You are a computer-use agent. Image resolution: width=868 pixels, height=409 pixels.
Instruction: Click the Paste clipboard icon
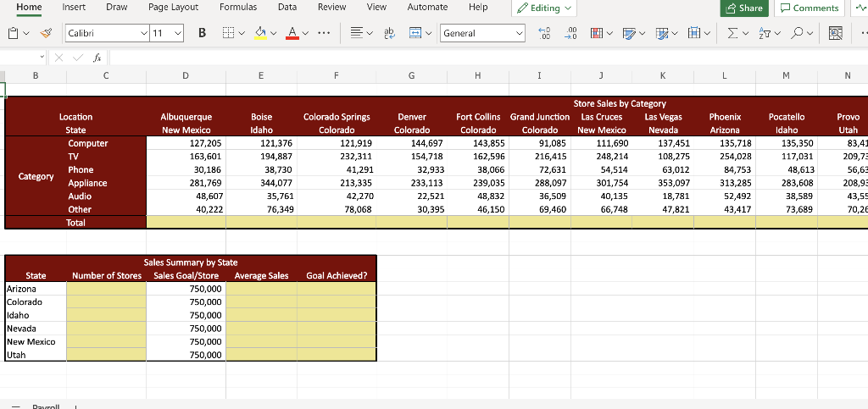[x=14, y=33]
